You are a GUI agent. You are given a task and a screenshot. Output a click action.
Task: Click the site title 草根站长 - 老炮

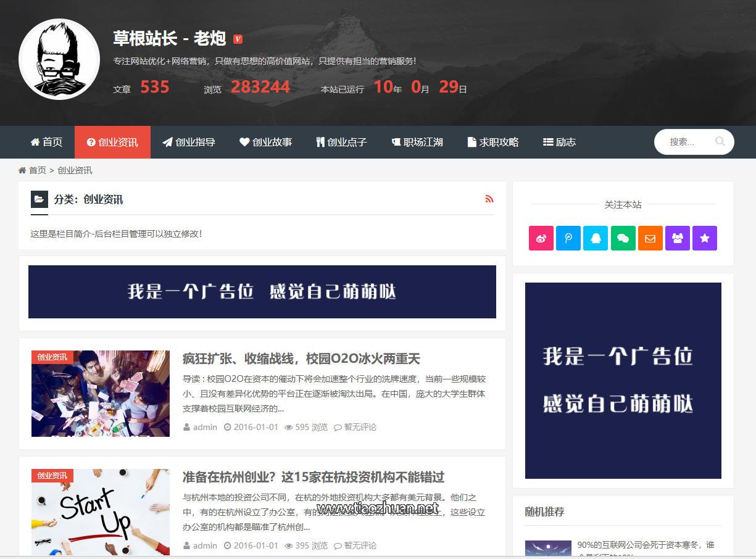click(x=170, y=38)
